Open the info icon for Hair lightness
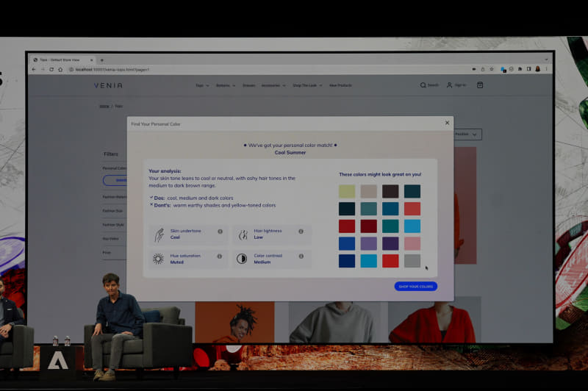Image resolution: width=588 pixels, height=391 pixels. pyautogui.click(x=301, y=232)
